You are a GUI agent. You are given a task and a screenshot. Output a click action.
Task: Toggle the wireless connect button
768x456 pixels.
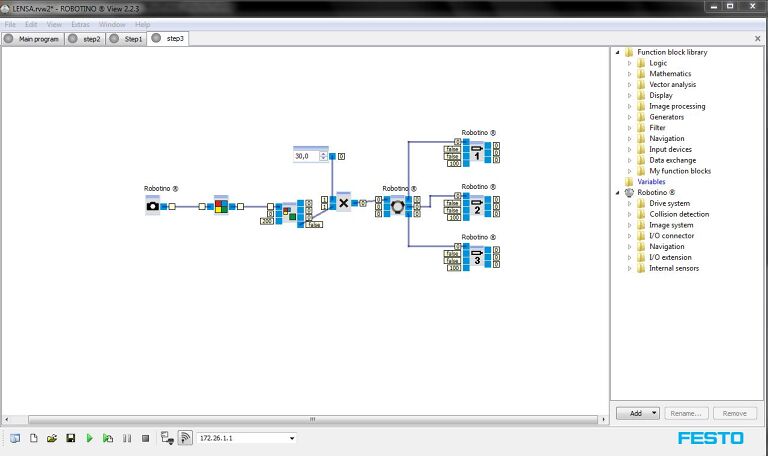point(185,438)
